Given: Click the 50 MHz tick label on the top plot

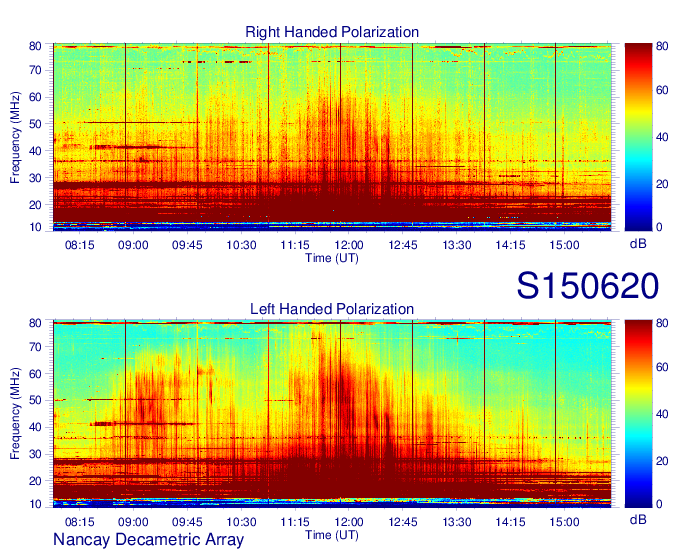Looking at the screenshot, I should (x=35, y=124).
